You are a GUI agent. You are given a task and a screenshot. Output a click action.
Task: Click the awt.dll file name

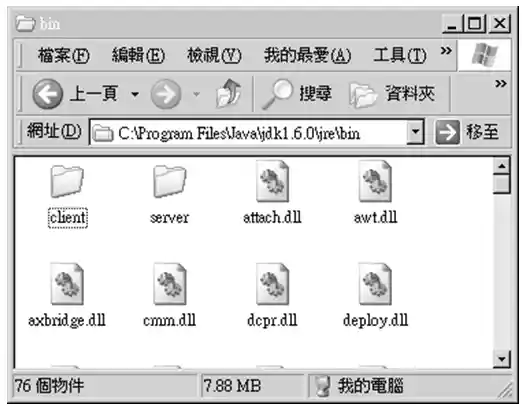(375, 218)
